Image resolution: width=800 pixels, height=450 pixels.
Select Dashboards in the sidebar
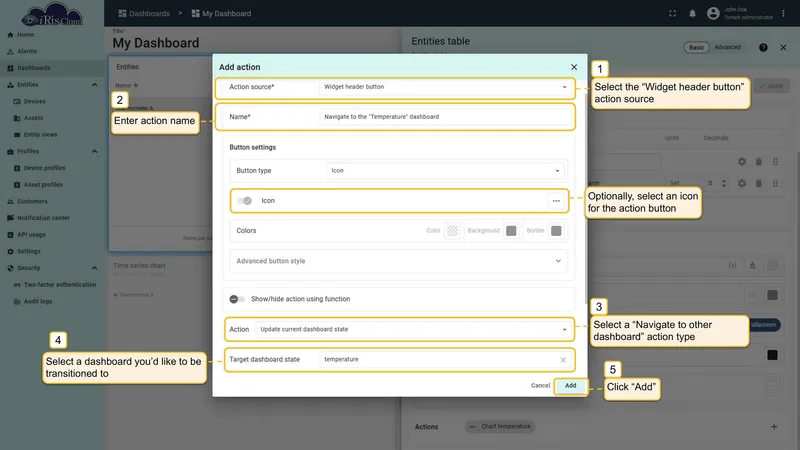[x=34, y=68]
